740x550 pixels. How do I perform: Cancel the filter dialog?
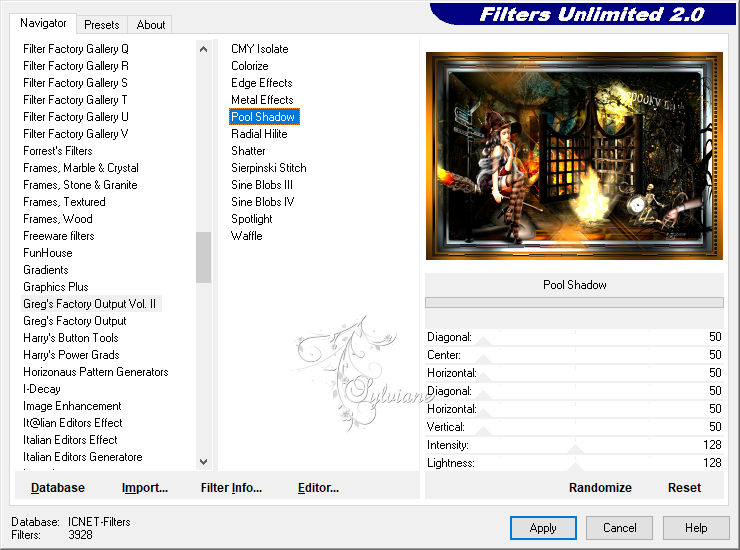(x=619, y=527)
